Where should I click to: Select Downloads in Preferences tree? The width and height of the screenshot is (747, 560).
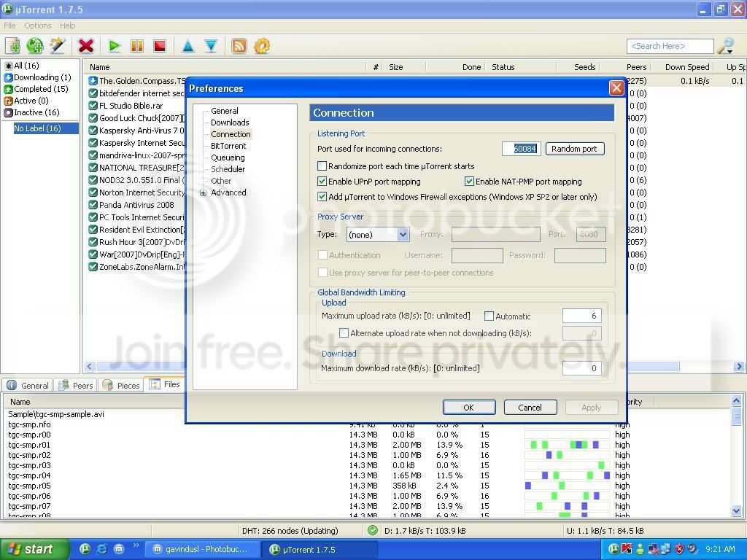coord(230,122)
